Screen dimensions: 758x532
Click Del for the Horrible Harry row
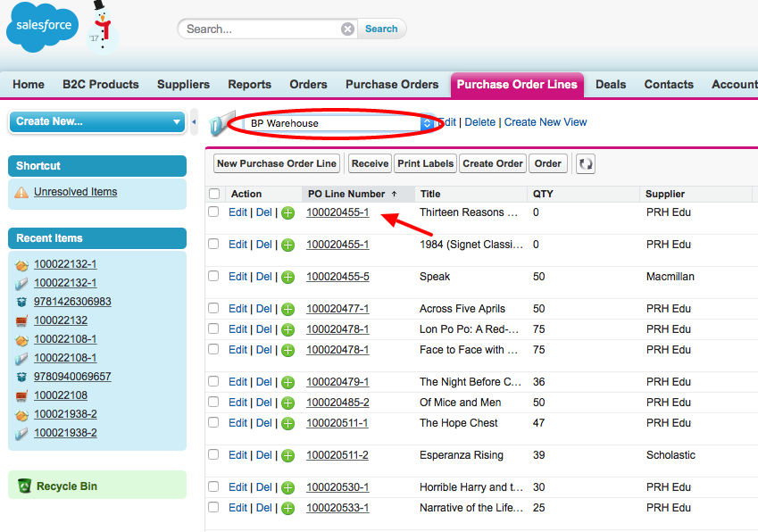point(264,487)
